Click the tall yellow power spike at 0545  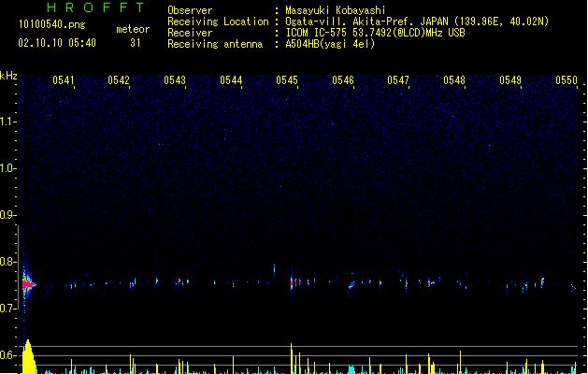tap(292, 358)
